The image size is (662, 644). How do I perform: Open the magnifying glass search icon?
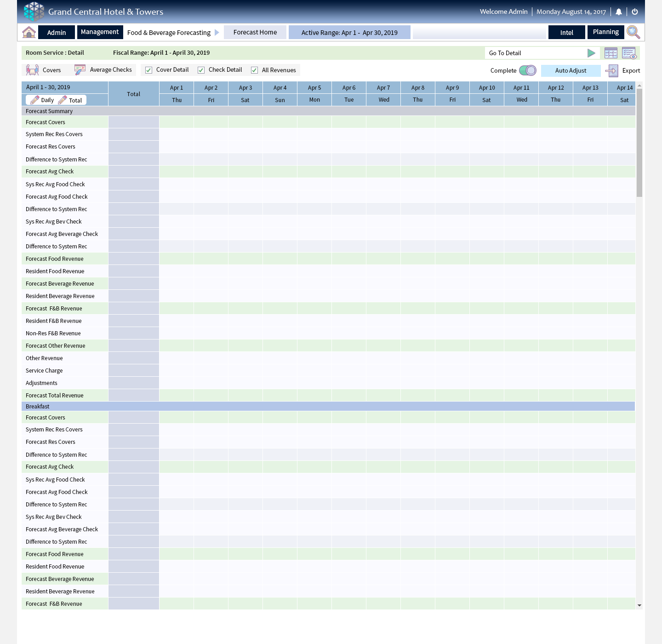tap(633, 32)
